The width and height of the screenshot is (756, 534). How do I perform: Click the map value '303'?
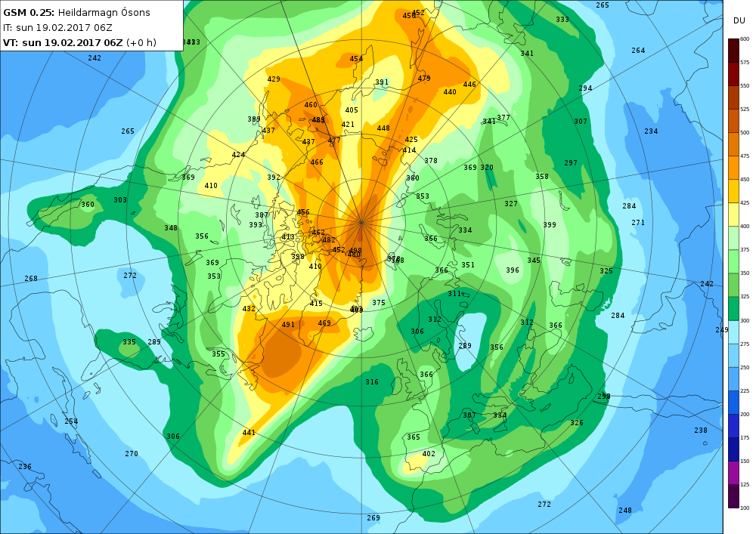click(120, 200)
